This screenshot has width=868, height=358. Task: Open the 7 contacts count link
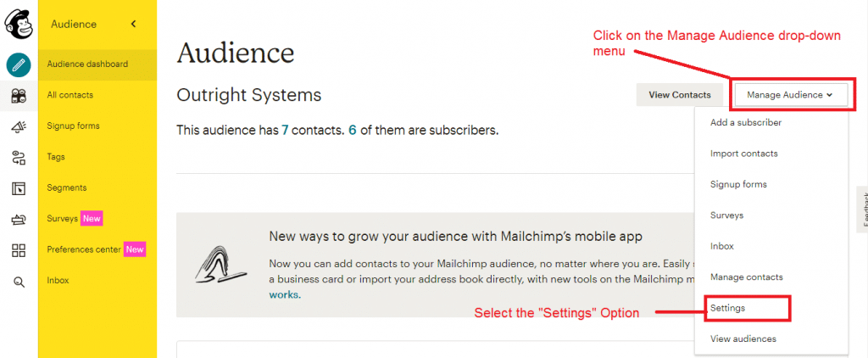285,131
